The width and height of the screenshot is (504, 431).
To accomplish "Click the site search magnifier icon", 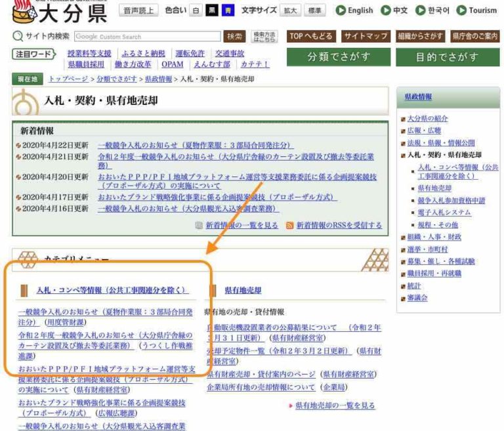I will coord(17,37).
